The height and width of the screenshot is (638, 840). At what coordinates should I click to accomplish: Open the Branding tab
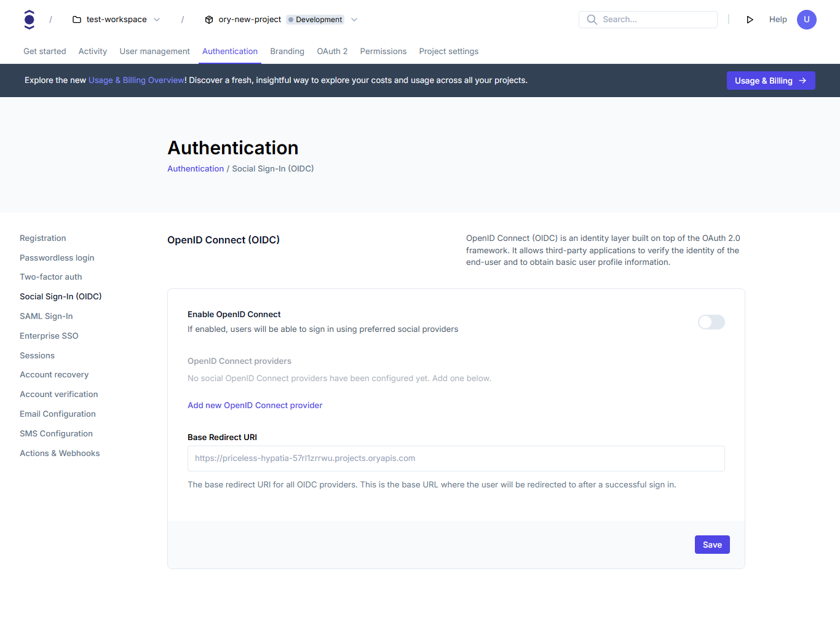[x=287, y=51]
